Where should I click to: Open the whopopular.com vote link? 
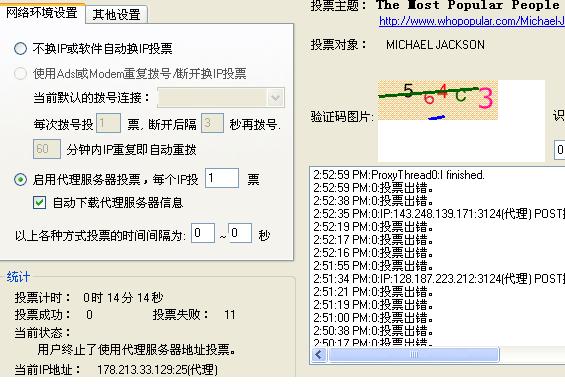coord(472,21)
